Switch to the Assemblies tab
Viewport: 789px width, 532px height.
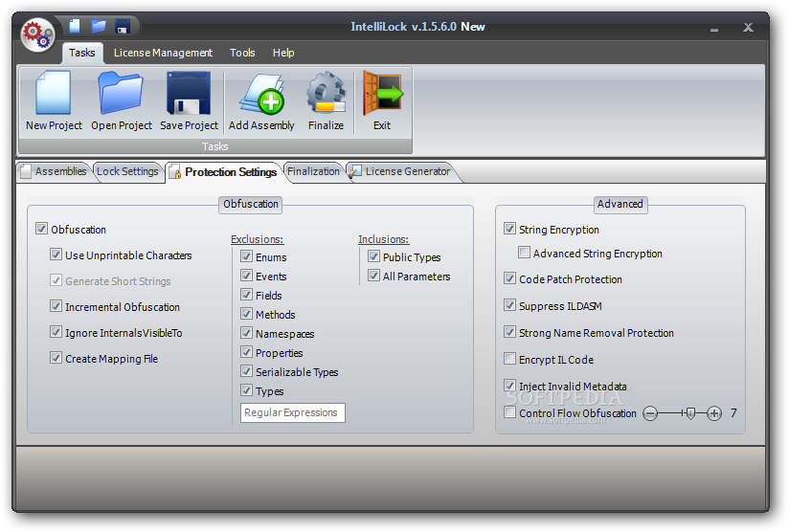[54, 171]
